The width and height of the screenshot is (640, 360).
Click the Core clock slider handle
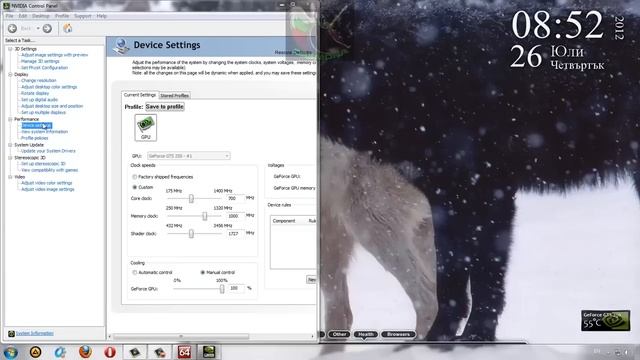(x=191, y=199)
